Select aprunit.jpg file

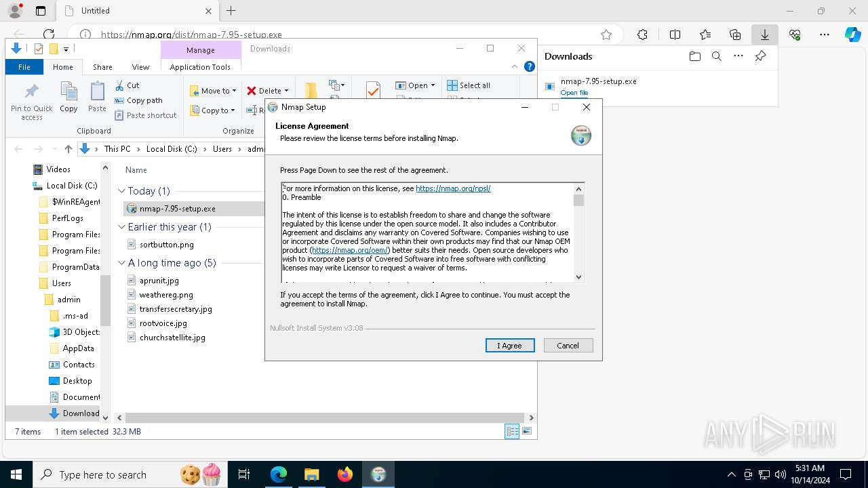point(159,281)
